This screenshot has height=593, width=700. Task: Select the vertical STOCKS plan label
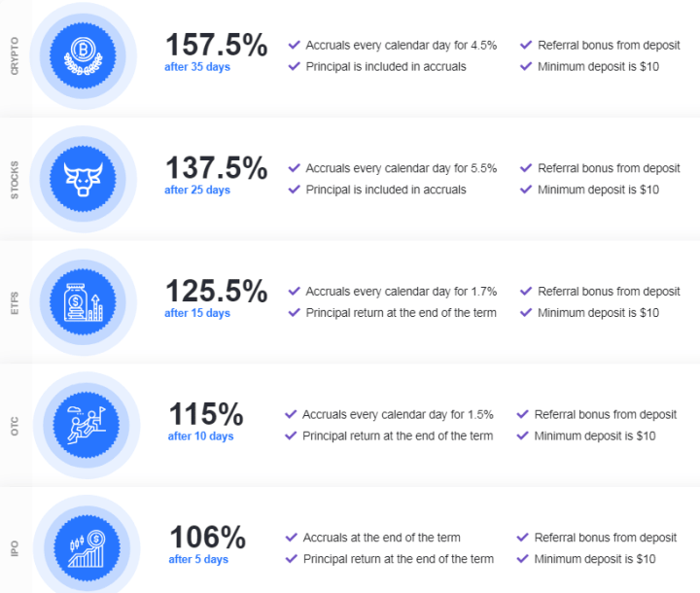click(x=14, y=179)
